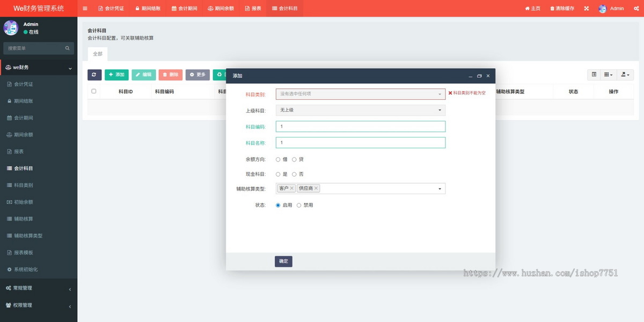Select 是 for 现金科目
The width and height of the screenshot is (644, 322).
278,174
